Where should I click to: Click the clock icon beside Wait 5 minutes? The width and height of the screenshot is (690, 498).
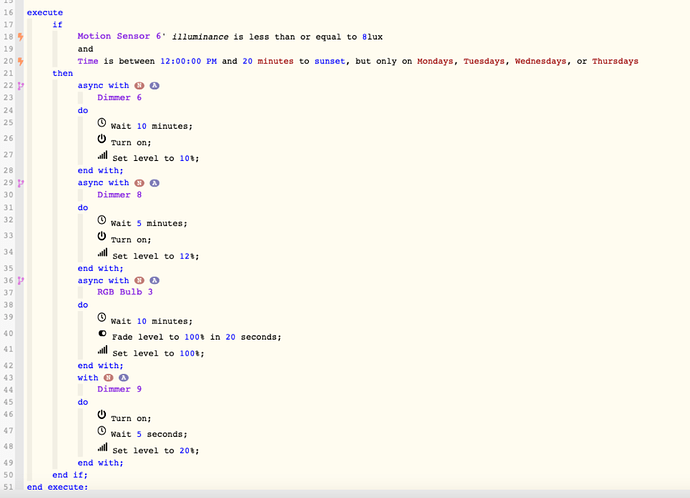102,220
